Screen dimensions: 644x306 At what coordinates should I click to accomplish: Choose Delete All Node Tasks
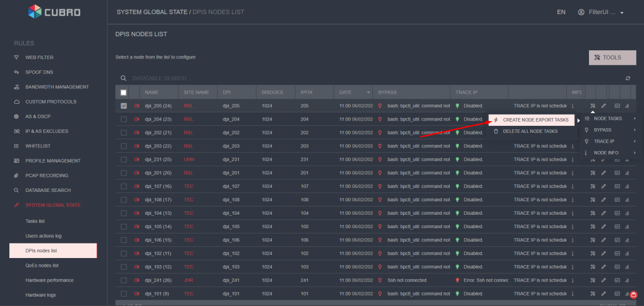point(530,131)
